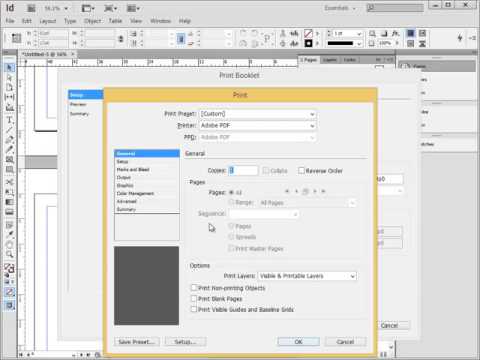This screenshot has height=360, width=480.
Task: Open the Layout menu
Action: (48, 21)
